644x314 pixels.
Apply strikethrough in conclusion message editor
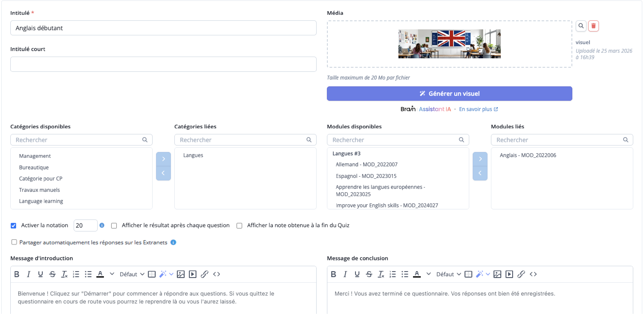pyautogui.click(x=369, y=274)
